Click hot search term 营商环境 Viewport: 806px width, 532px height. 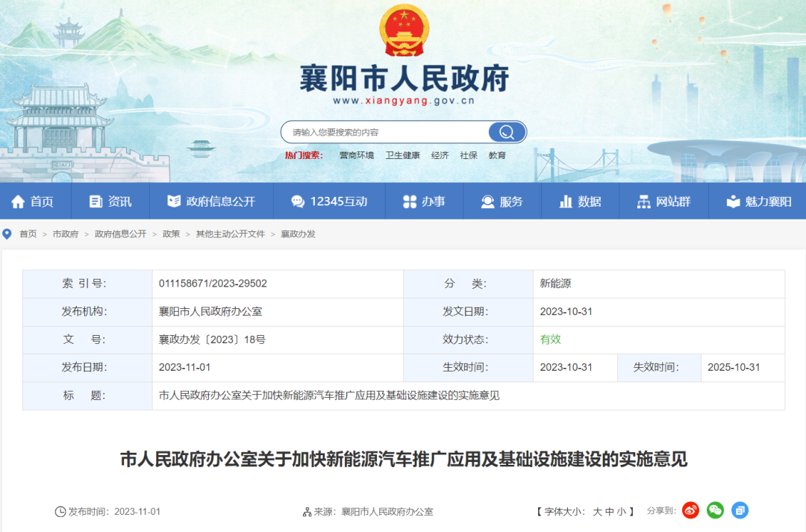pos(357,155)
